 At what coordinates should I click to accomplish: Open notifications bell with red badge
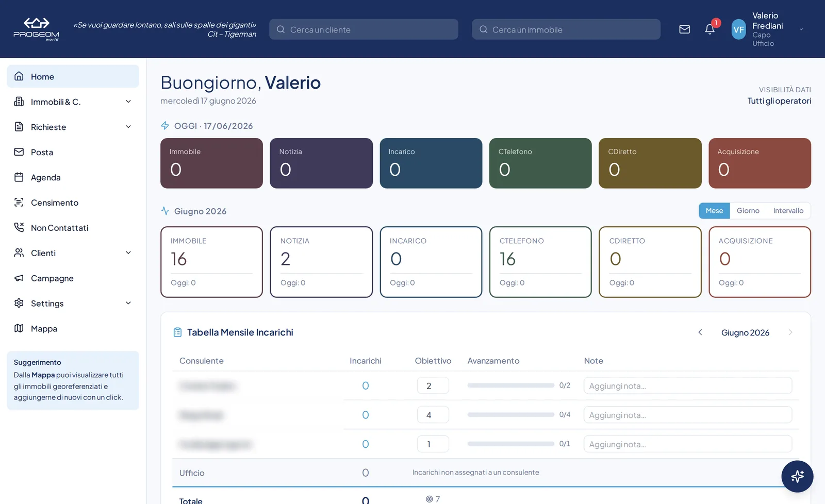click(710, 29)
